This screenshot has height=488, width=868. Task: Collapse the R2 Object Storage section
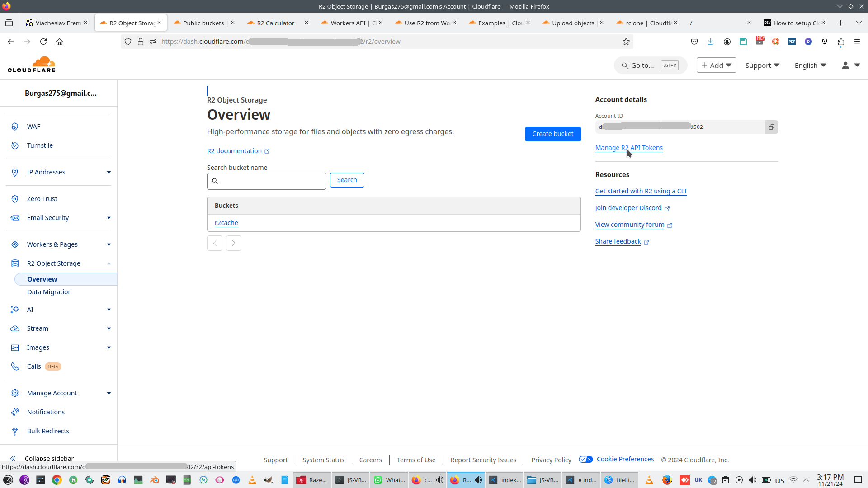tap(109, 263)
